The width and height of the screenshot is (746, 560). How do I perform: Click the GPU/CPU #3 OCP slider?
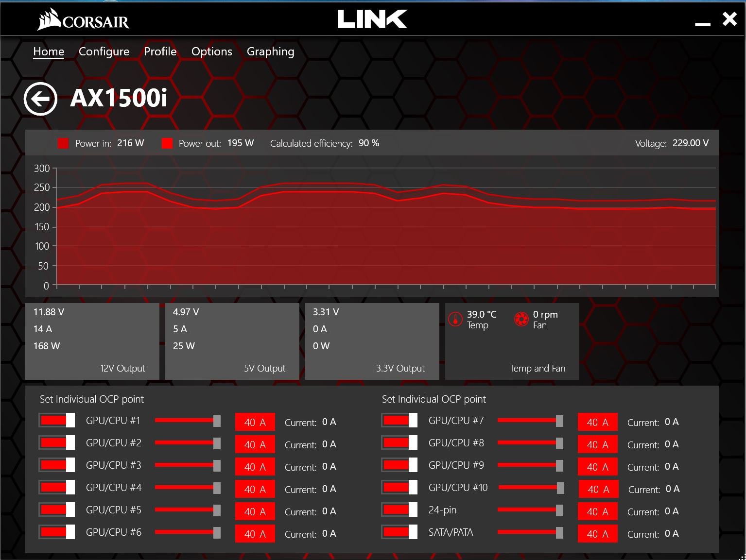[188, 465]
